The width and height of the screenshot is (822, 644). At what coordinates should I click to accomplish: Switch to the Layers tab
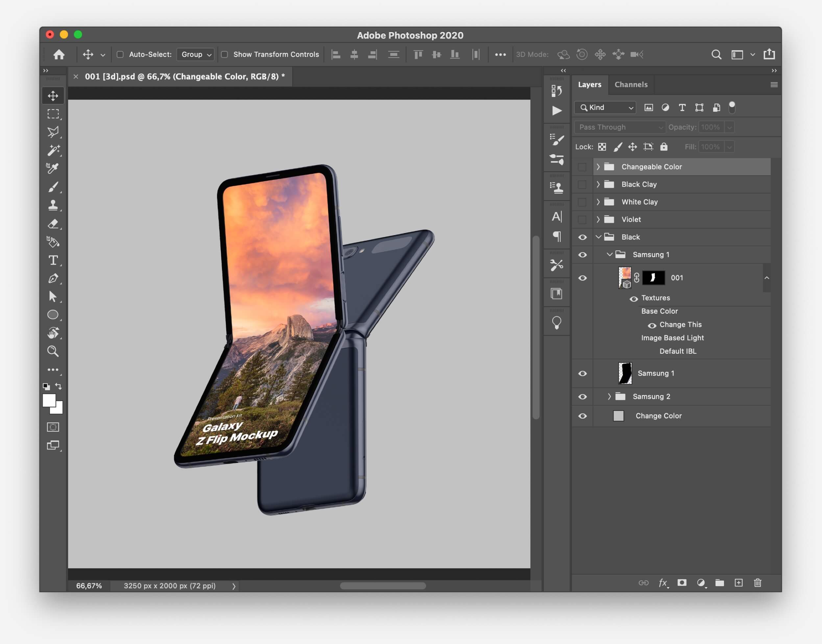(x=590, y=84)
